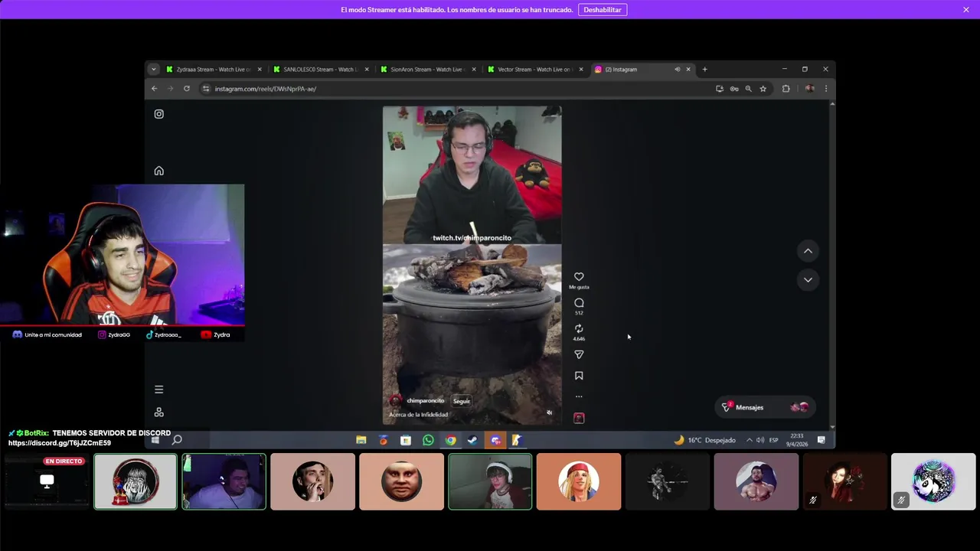Select the participant with purple webcam feed
Screen dimensions: 980x551
click(224, 481)
